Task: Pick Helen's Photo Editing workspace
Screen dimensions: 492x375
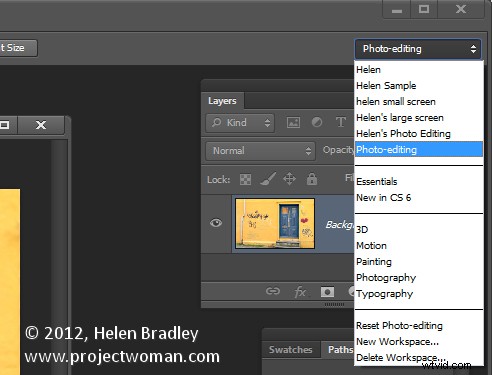Action: pyautogui.click(x=419, y=133)
